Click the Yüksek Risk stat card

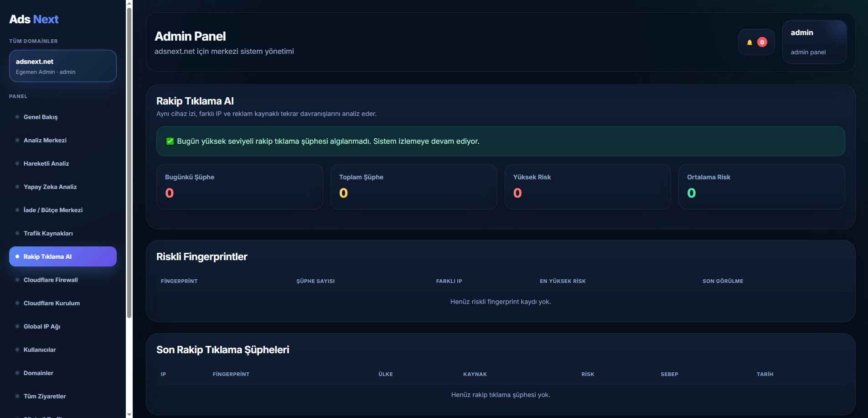point(588,187)
